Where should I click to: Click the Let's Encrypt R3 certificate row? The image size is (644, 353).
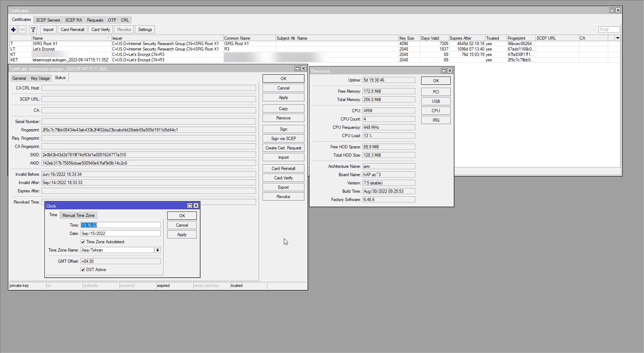(x=314, y=49)
